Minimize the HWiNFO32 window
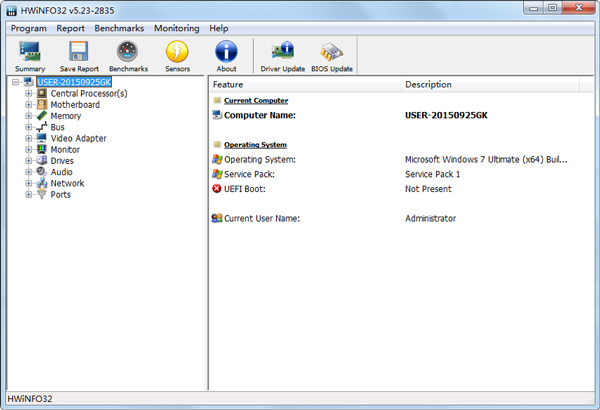600x410 pixels. coord(533,8)
